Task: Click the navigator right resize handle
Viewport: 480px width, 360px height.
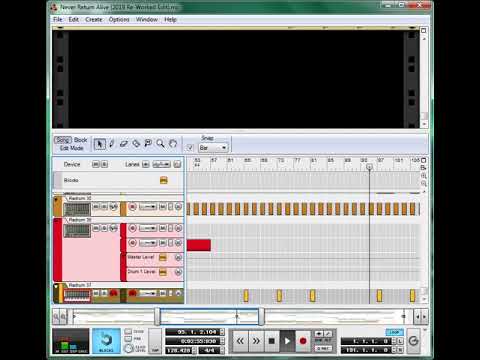Action: (262, 316)
